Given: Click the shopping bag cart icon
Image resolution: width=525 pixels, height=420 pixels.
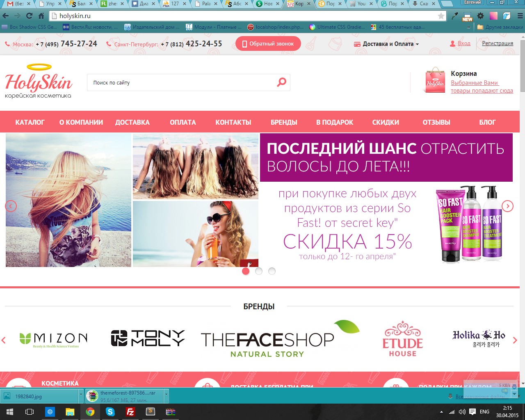Looking at the screenshot, I should [435, 80].
